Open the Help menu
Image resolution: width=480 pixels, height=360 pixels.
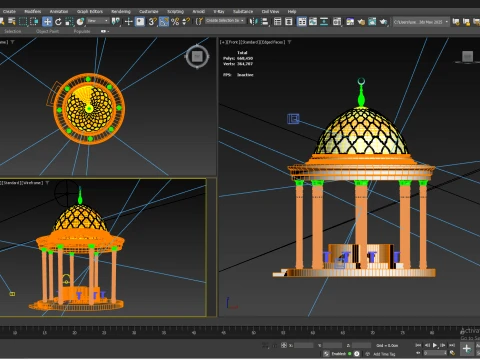[x=292, y=11]
